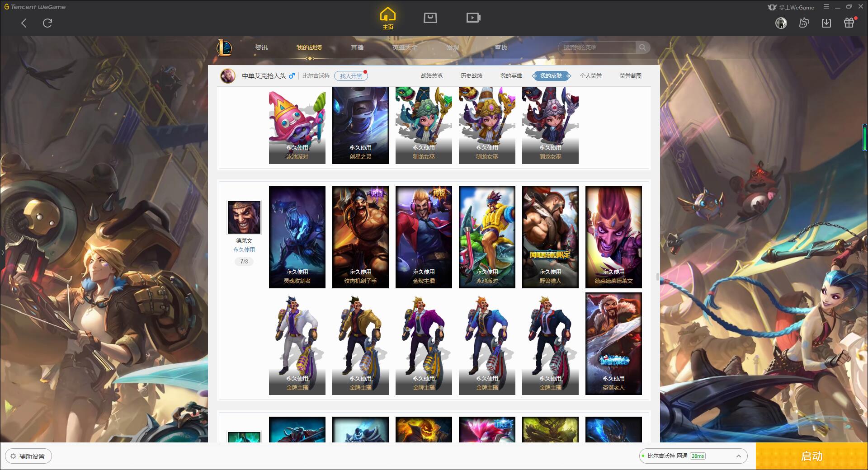Switch to 荣誉截图 sub-tab

[631, 76]
